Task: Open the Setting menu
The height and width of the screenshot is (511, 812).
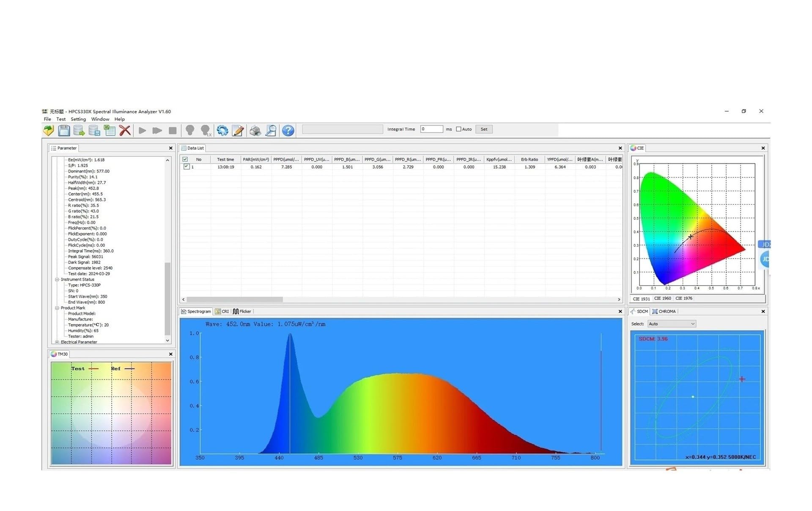Action: tap(78, 119)
